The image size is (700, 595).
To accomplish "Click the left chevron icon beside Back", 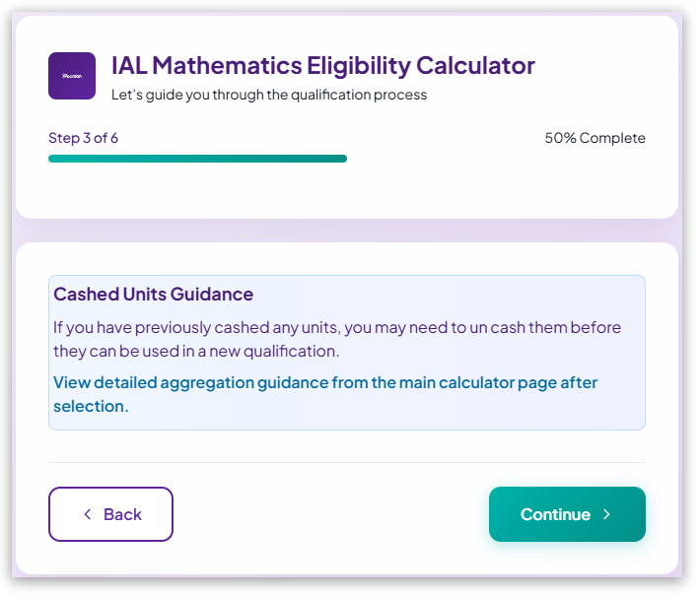I will coord(88,514).
